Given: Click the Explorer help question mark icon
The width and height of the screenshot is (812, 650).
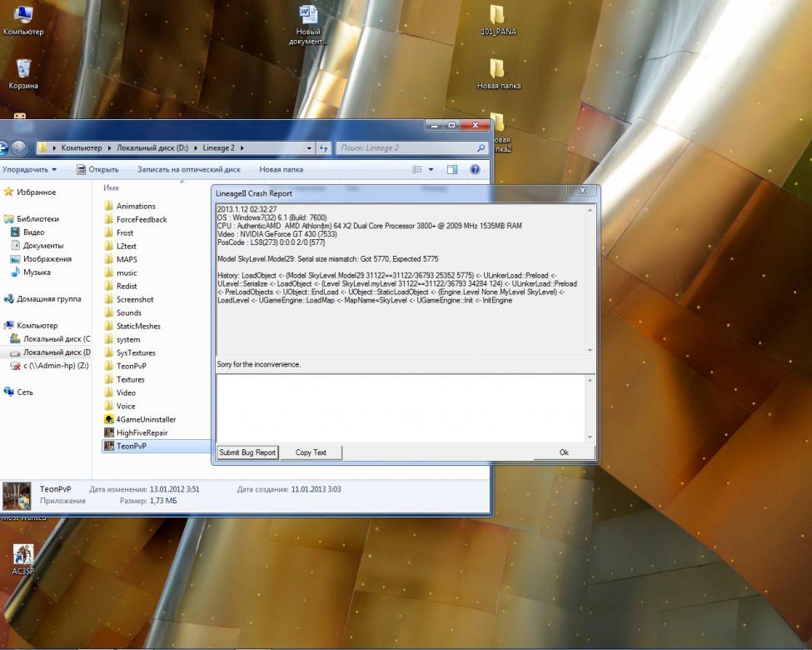Looking at the screenshot, I should pyautogui.click(x=475, y=169).
